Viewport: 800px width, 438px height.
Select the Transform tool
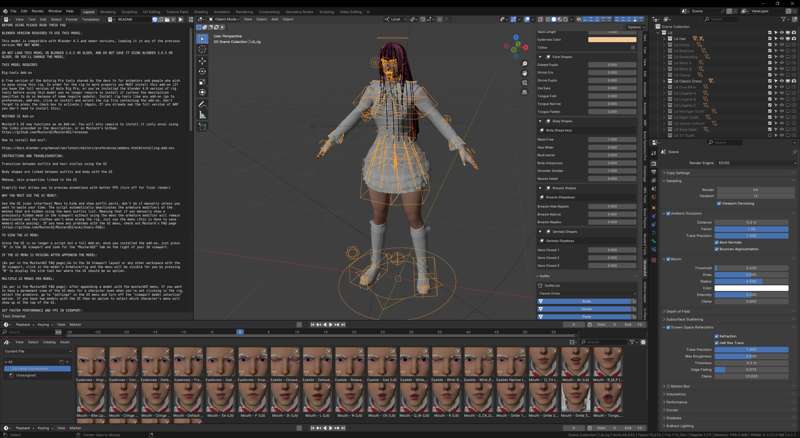tap(203, 92)
